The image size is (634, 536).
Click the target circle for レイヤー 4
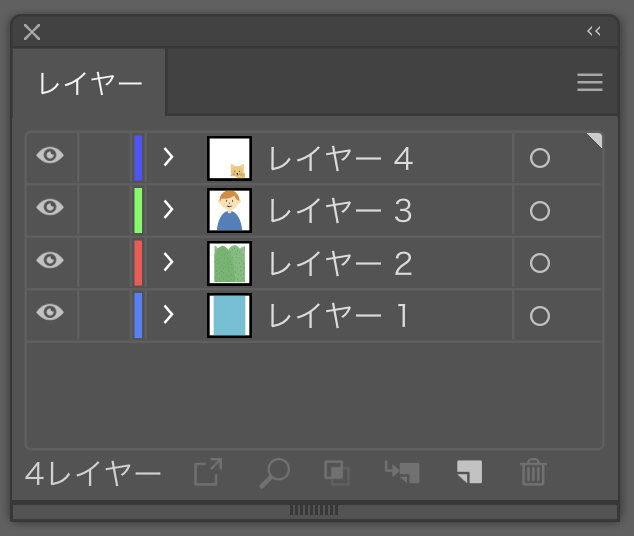(540, 158)
